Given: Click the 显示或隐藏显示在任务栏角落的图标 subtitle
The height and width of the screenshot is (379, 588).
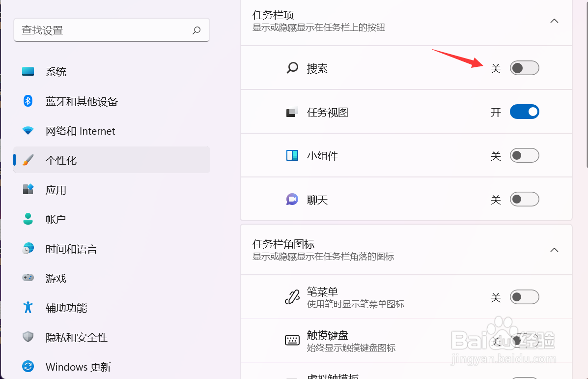Looking at the screenshot, I should click(323, 256).
